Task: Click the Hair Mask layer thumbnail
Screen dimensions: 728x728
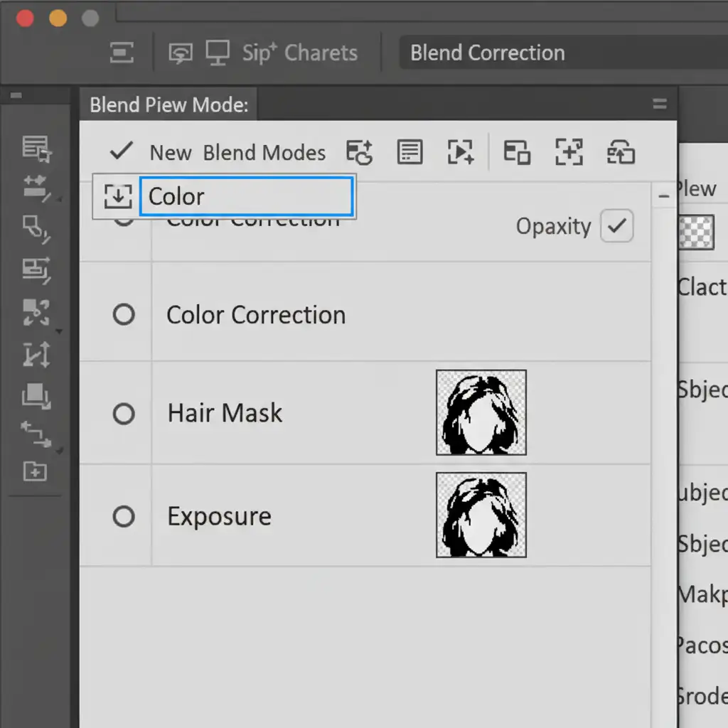Action: [481, 412]
